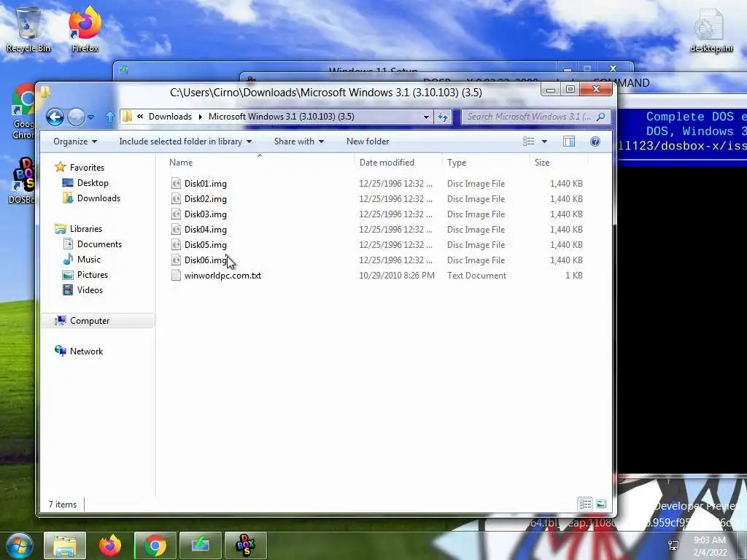Open DOSBox desktop shortcut
Viewport: 747px width, 560px height.
(x=22, y=181)
